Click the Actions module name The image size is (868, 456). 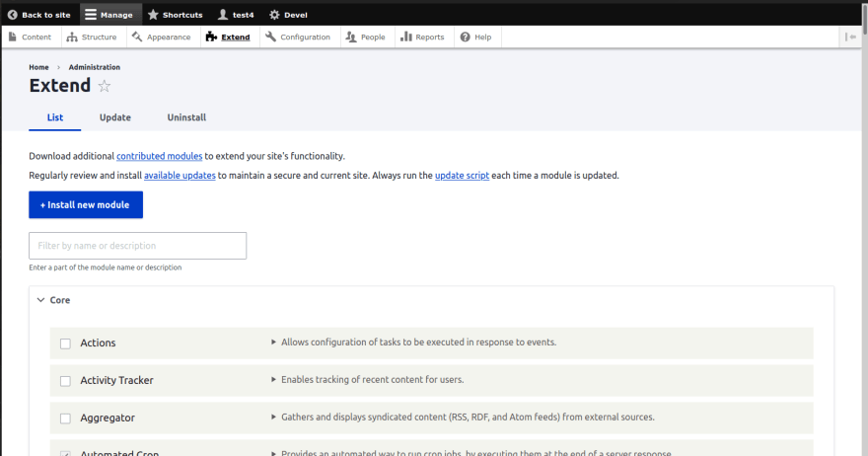pos(98,342)
